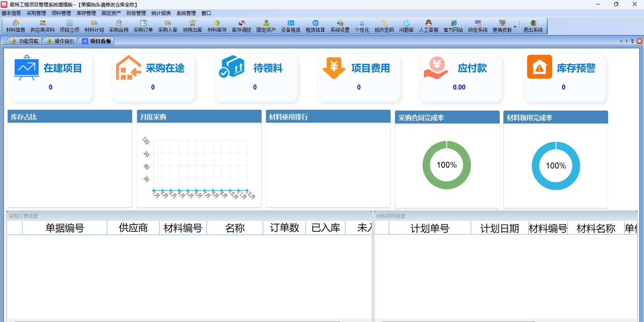
Task: Close the current tab with red X
Action: click(639, 41)
